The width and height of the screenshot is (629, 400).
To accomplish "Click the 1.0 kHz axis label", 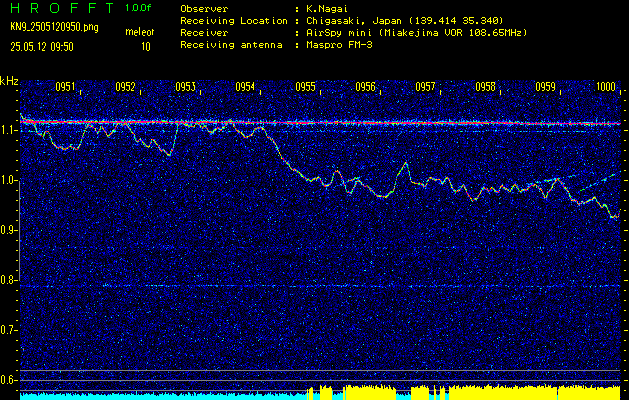I will (x=7, y=181).
